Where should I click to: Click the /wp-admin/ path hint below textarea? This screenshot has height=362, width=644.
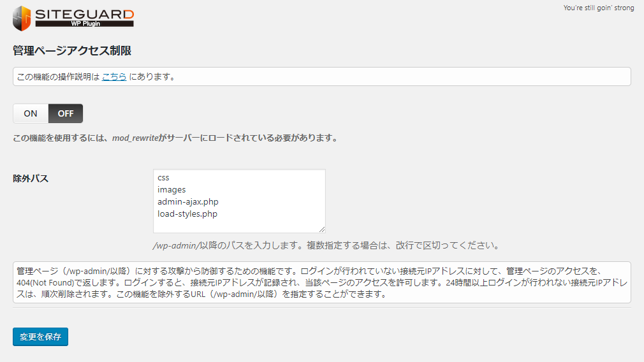[x=325, y=245]
